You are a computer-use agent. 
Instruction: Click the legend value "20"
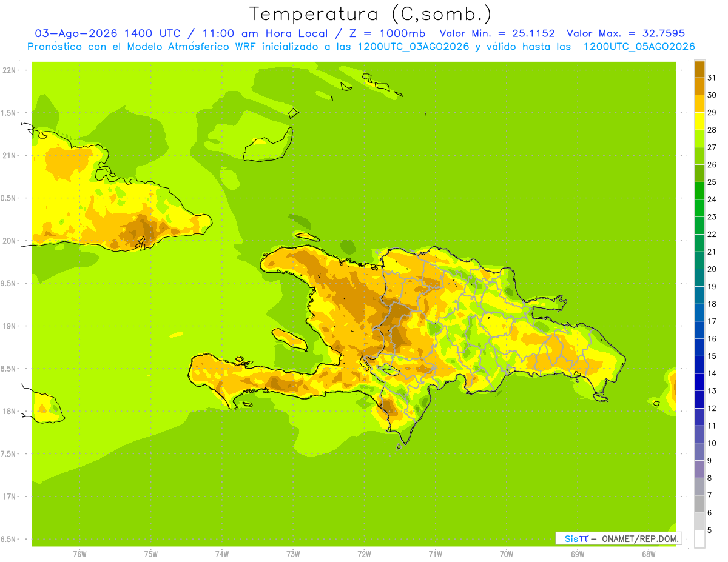[712, 269]
